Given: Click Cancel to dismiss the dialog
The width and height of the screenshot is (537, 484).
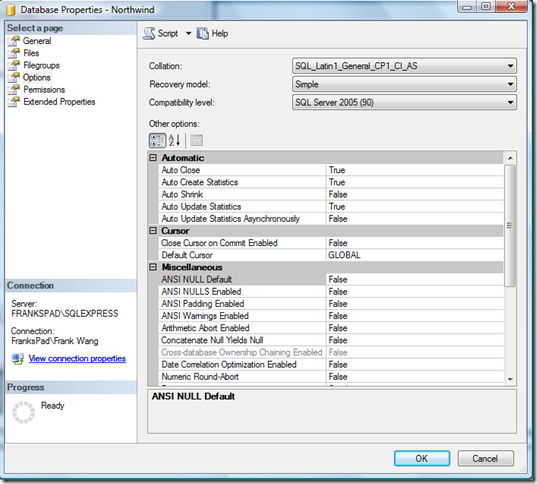Looking at the screenshot, I should click(485, 458).
